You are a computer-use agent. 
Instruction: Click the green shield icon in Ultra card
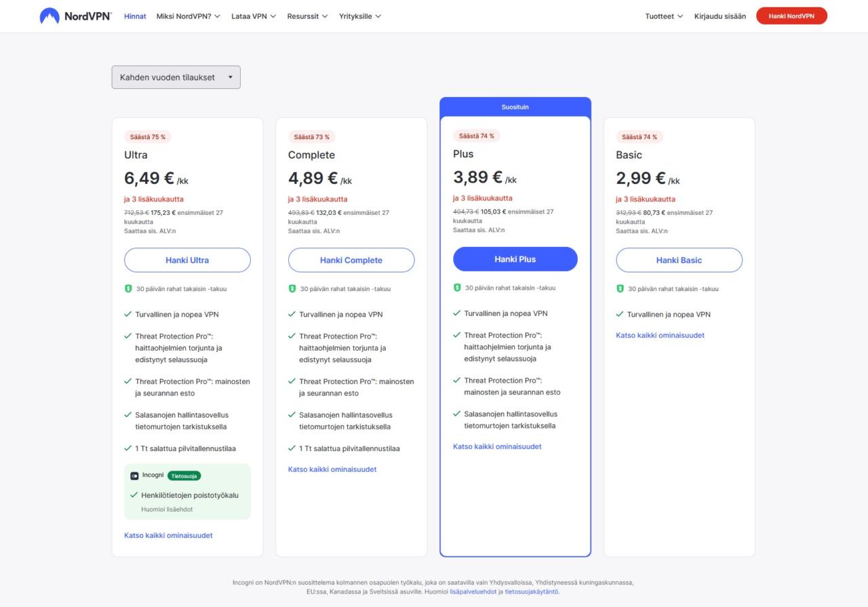click(x=128, y=288)
